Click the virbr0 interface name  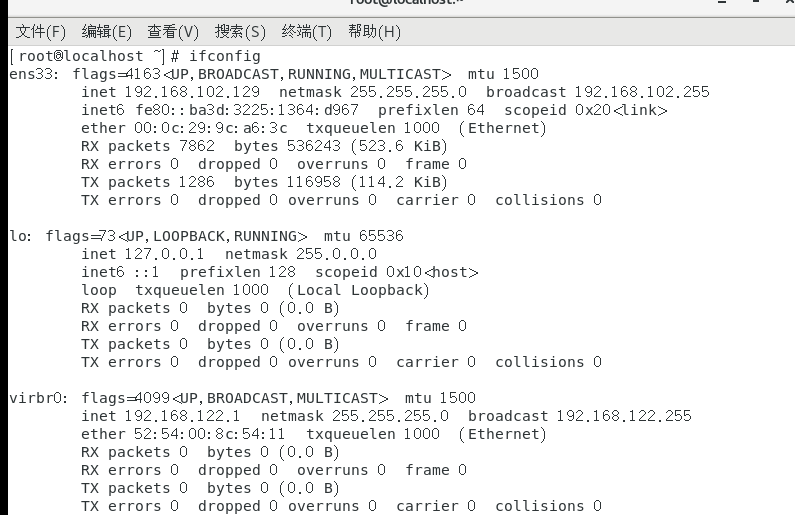click(x=35, y=398)
